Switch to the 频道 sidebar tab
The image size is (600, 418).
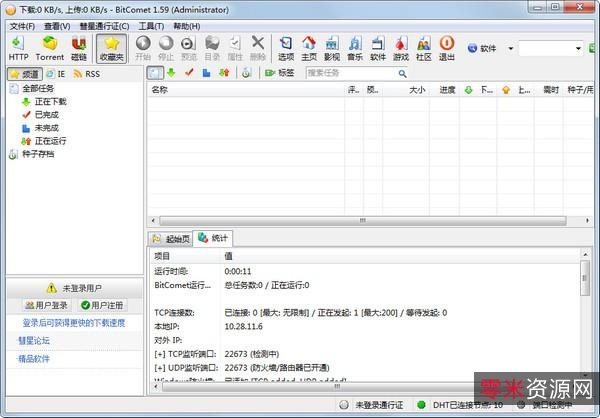coord(25,74)
